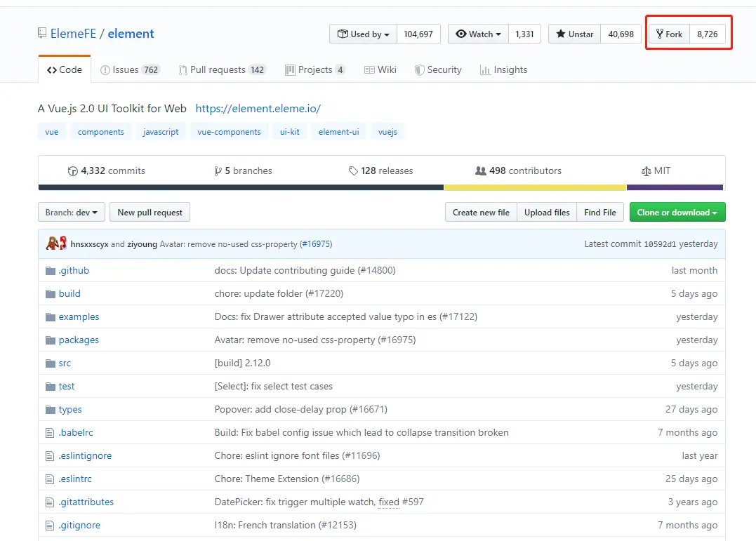Open the ElemeFE organization link
The image size is (756, 541).
73,33
